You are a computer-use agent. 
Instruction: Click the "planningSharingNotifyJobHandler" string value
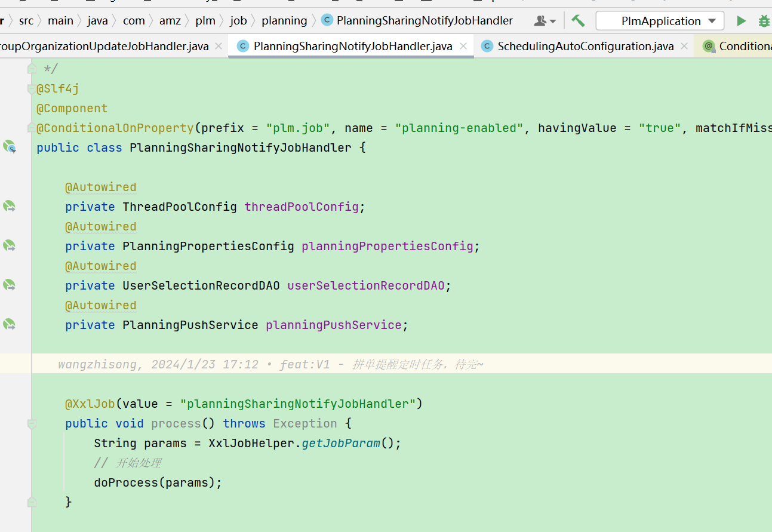(x=298, y=404)
